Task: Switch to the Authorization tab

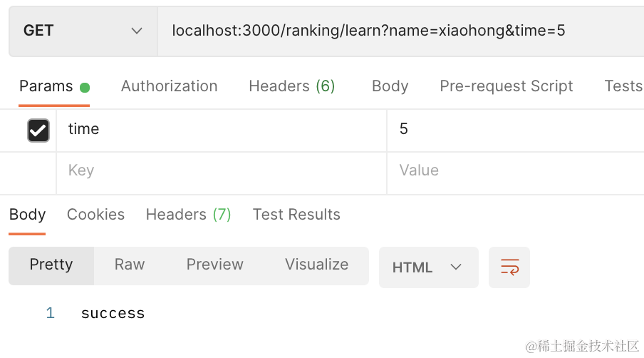Action: (169, 86)
